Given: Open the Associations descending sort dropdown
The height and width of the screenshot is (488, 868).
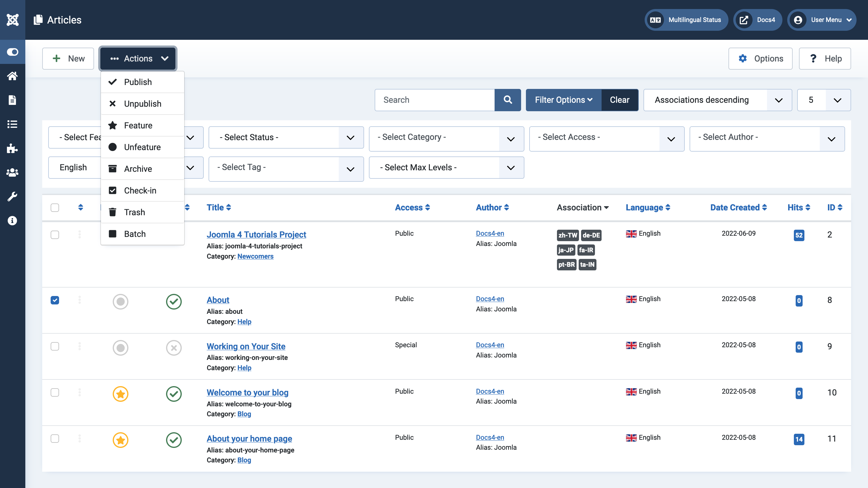Looking at the screenshot, I should click(718, 100).
